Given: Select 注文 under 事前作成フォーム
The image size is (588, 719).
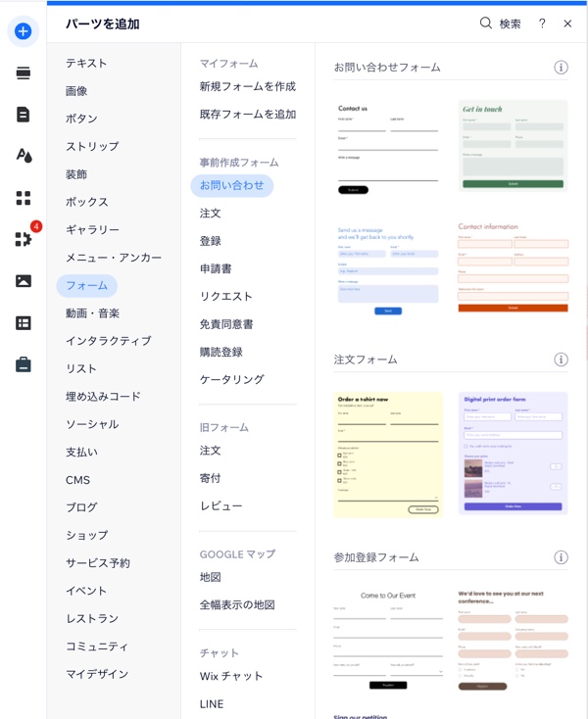Looking at the screenshot, I should 211,214.
